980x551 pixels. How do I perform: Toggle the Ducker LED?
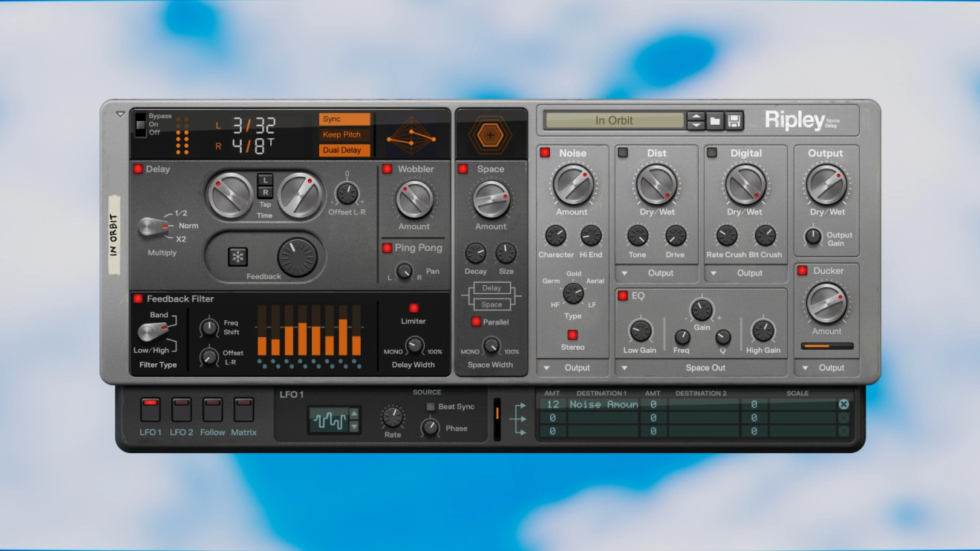pos(803,271)
